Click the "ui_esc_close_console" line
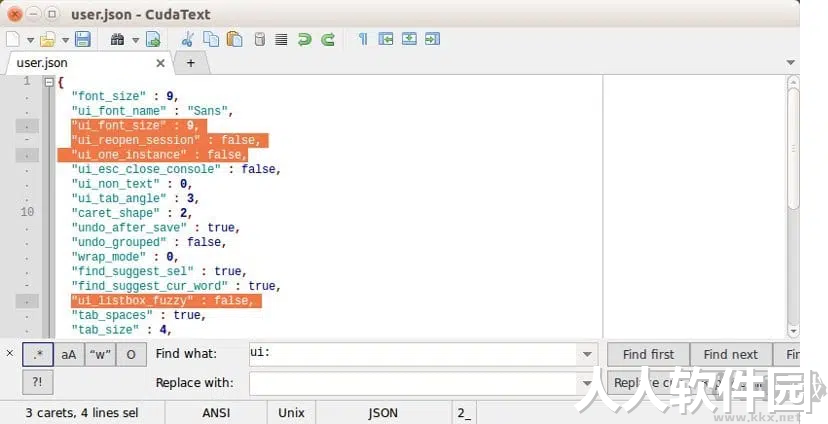 point(176,169)
